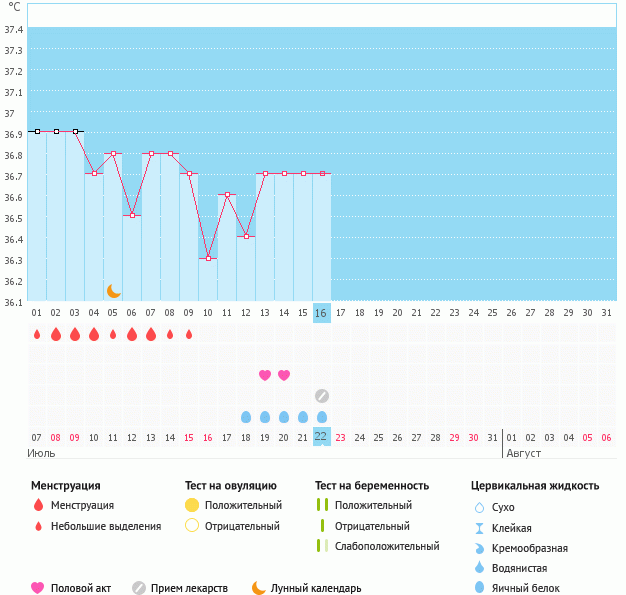This screenshot has width=626, height=595.
Task: Select the highlighted calendar date 22
Action: coord(321,437)
